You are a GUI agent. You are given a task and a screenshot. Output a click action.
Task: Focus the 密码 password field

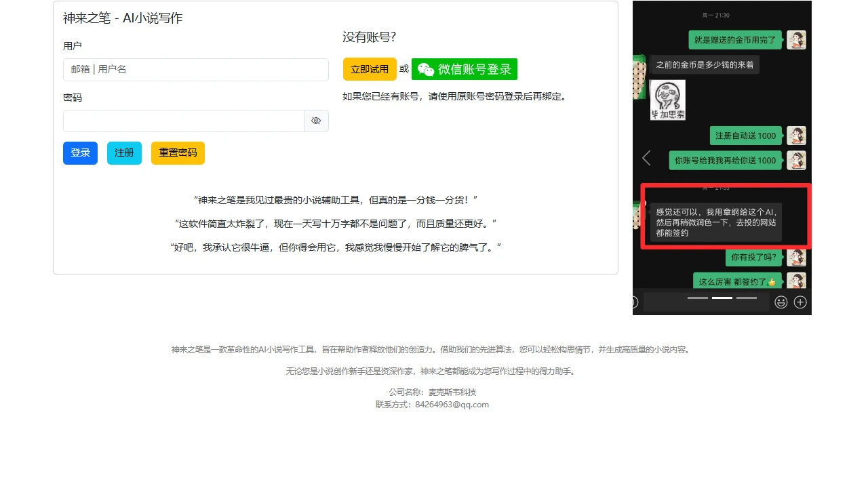tap(183, 121)
